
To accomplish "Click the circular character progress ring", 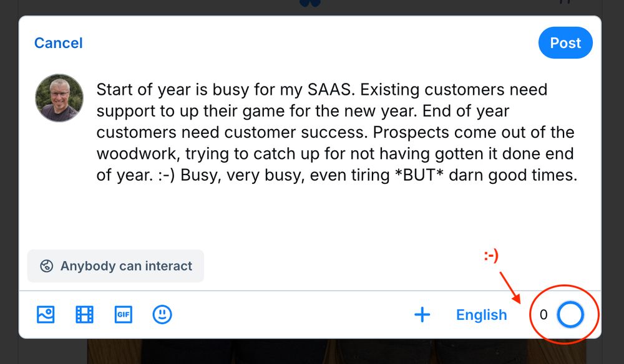I will tap(570, 315).
